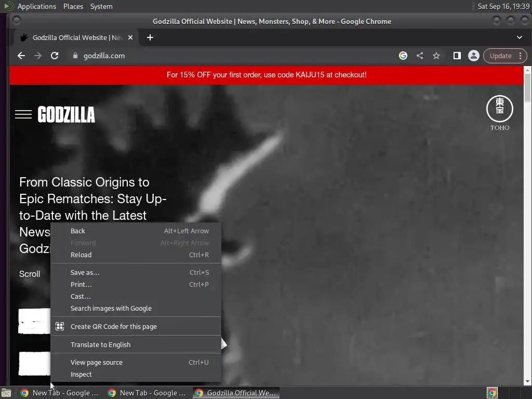Close the Godzilla Official Website tab
The width and height of the screenshot is (532, 399).
tap(130, 37)
